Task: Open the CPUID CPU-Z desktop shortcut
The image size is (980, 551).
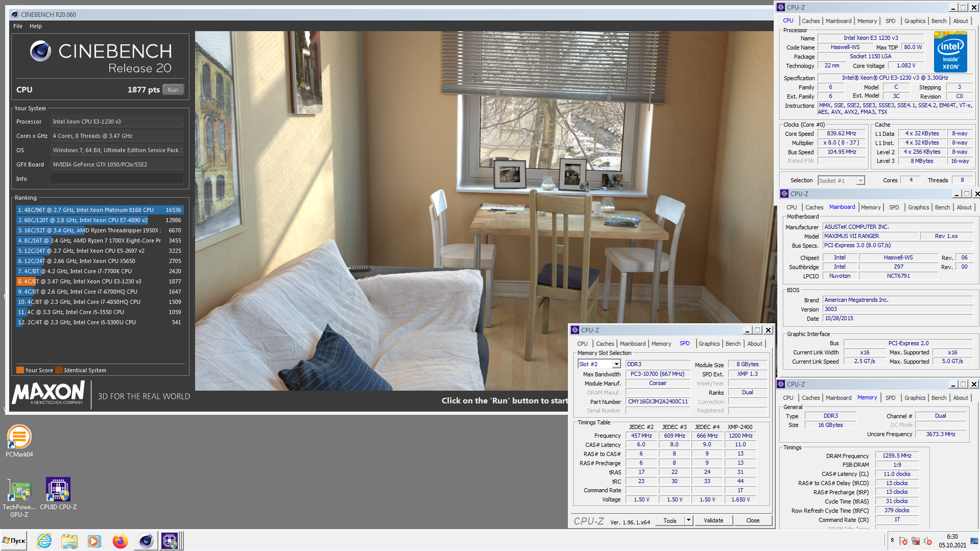Action: [58, 494]
